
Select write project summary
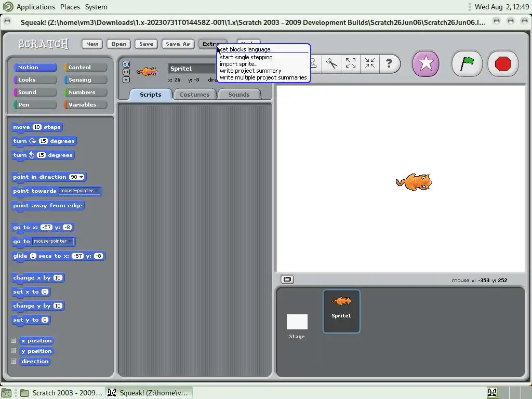(250, 71)
